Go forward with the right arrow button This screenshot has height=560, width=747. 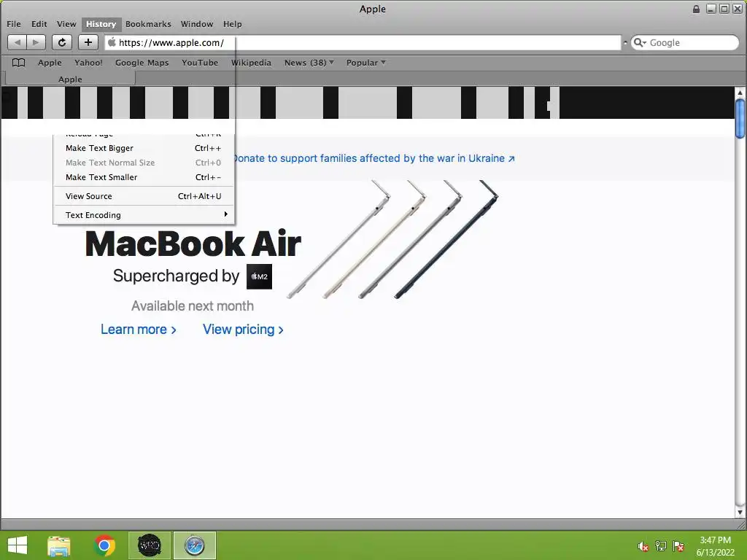[36, 42]
